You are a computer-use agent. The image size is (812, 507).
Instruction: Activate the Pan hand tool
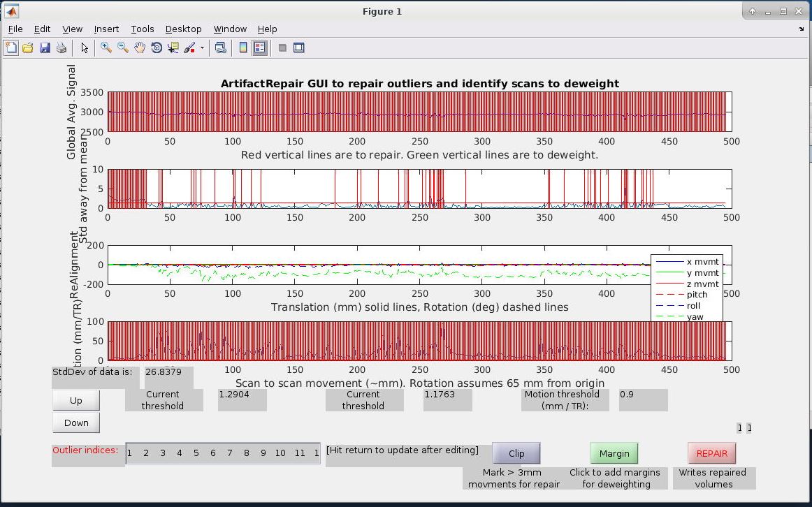140,48
